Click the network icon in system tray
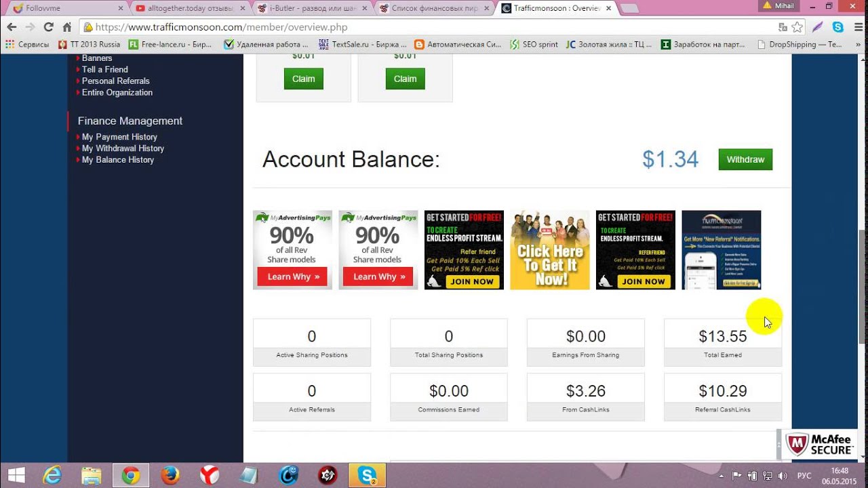The width and height of the screenshot is (868, 488). click(x=768, y=476)
